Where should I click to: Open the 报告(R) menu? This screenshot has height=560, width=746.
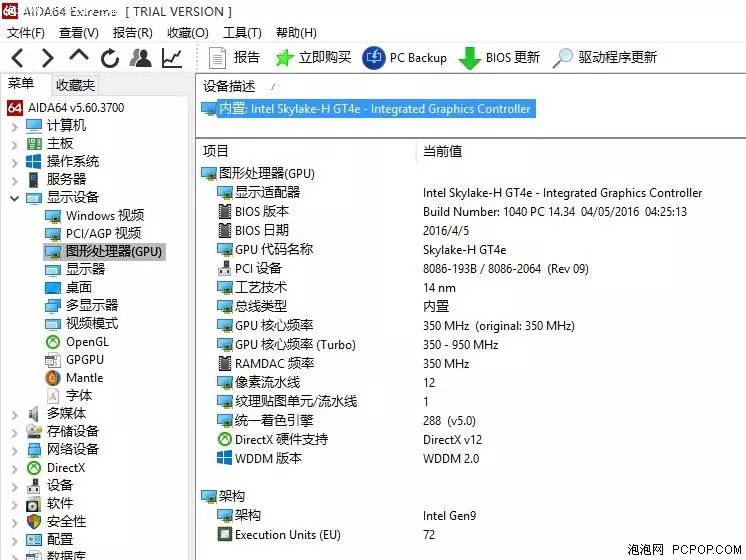[x=132, y=32]
